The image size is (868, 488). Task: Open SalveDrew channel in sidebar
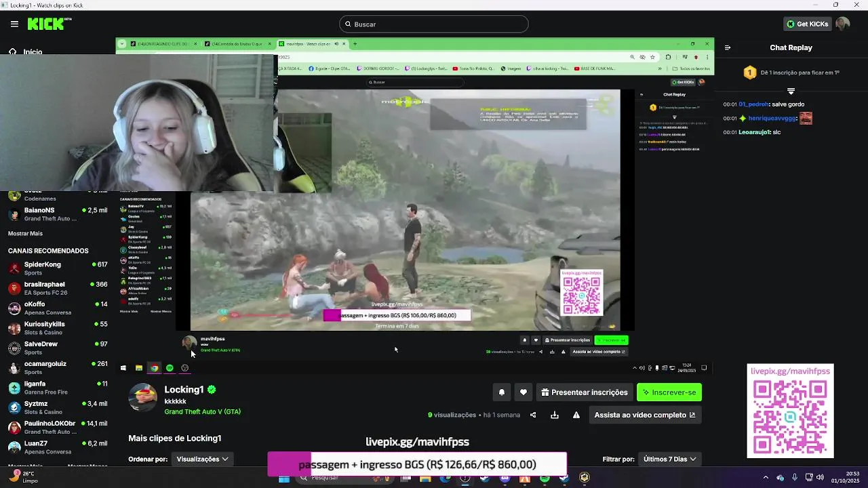[58, 348]
